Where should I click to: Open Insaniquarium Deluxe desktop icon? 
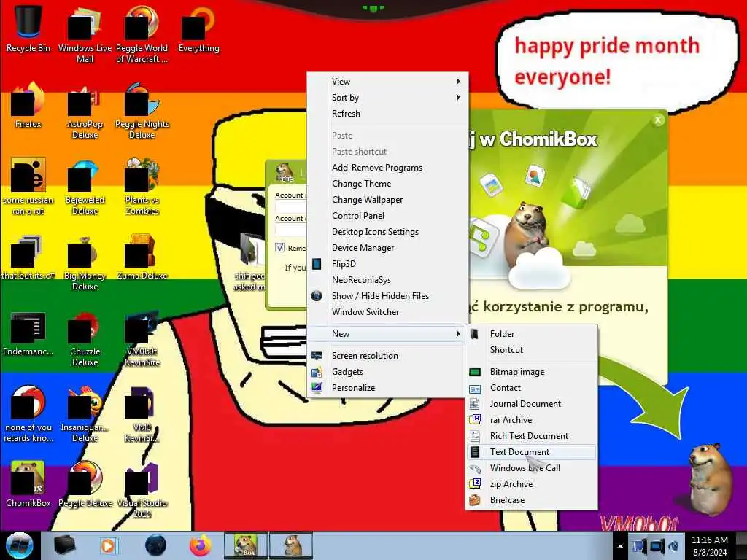pyautogui.click(x=85, y=414)
